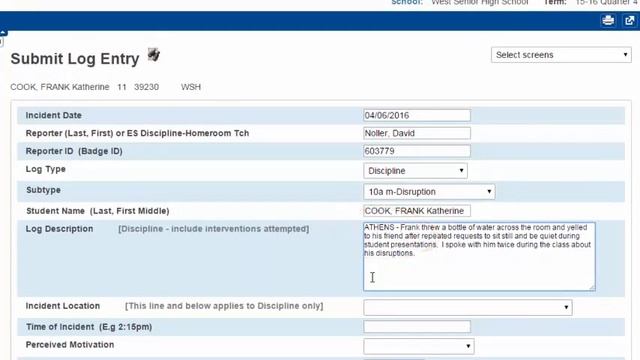Click the Log Description label
The height and width of the screenshot is (360, 640).
59,229
